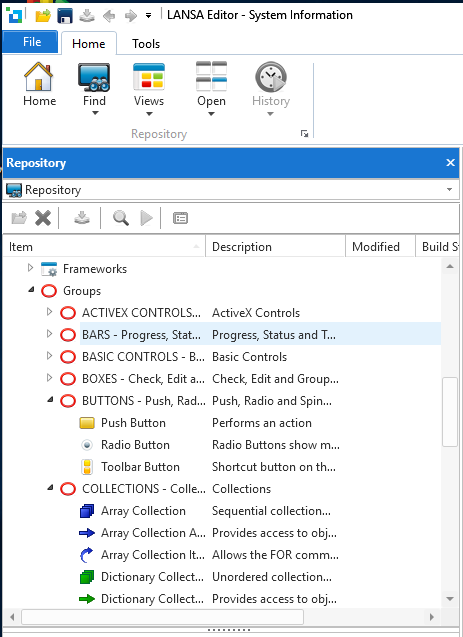Click the back arrow in quick access toolbar
The height and width of the screenshot is (637, 463).
[x=109, y=16]
